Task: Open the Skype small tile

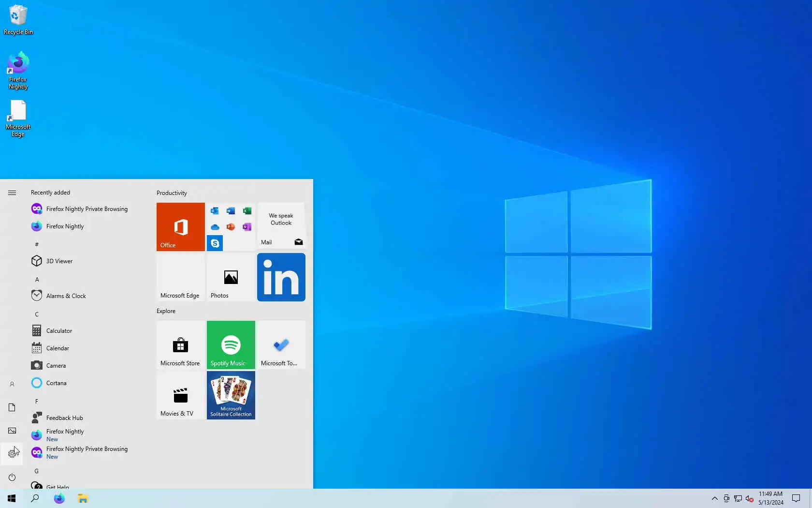Action: click(x=215, y=243)
